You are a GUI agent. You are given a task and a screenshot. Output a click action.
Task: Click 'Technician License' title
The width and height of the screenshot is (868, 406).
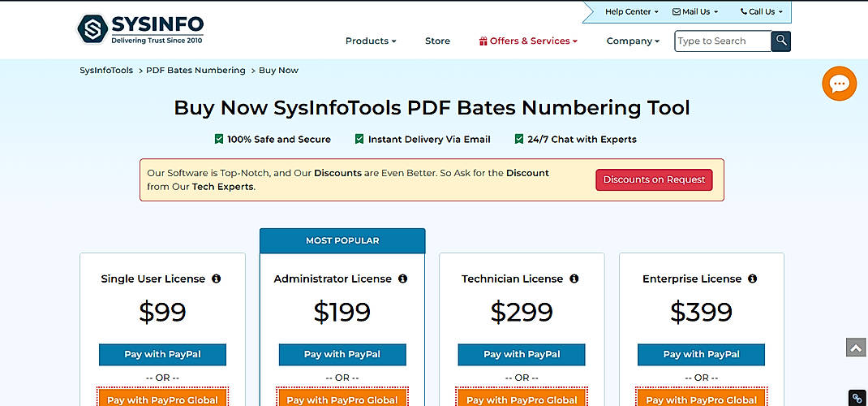[x=512, y=279]
